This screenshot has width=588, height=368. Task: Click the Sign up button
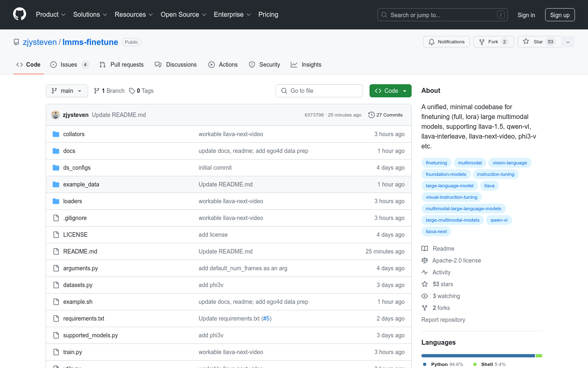(x=560, y=15)
